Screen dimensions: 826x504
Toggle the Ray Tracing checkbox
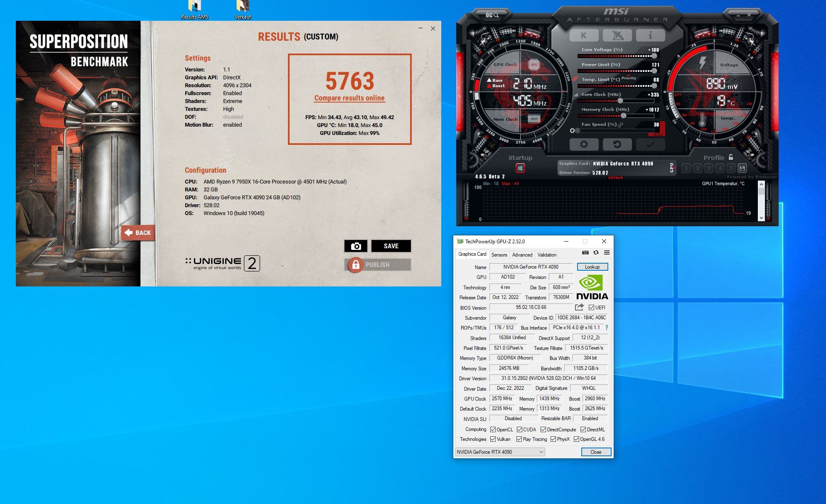(519, 439)
